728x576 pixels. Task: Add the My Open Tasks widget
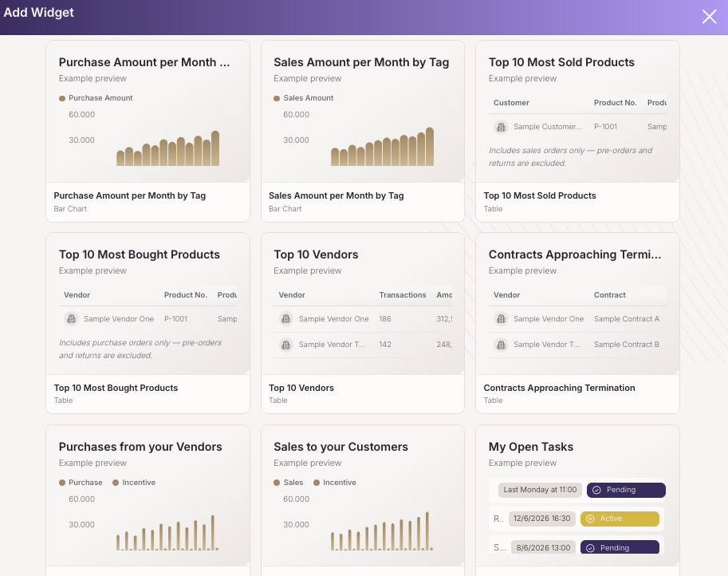(577, 500)
